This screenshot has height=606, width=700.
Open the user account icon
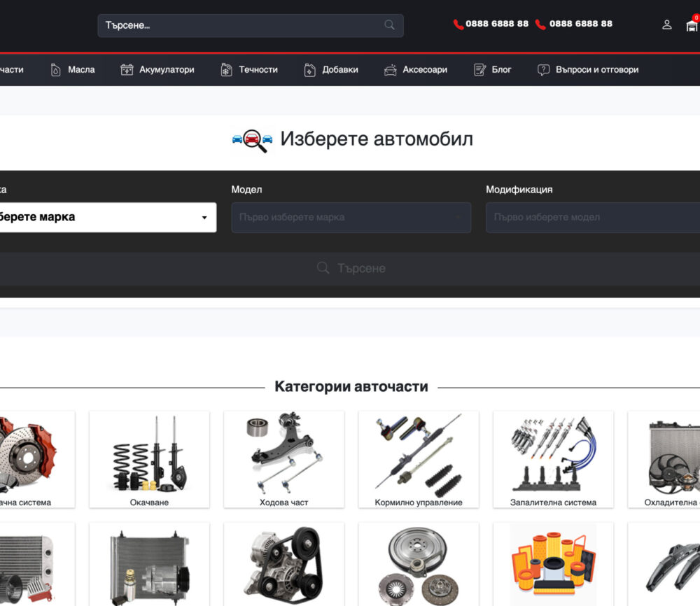pyautogui.click(x=666, y=25)
